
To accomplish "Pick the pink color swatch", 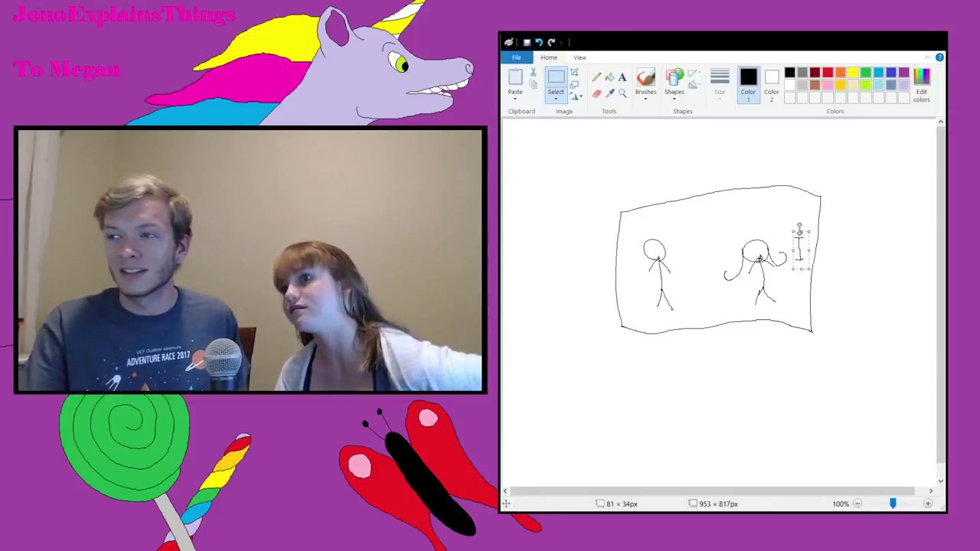I will point(828,85).
